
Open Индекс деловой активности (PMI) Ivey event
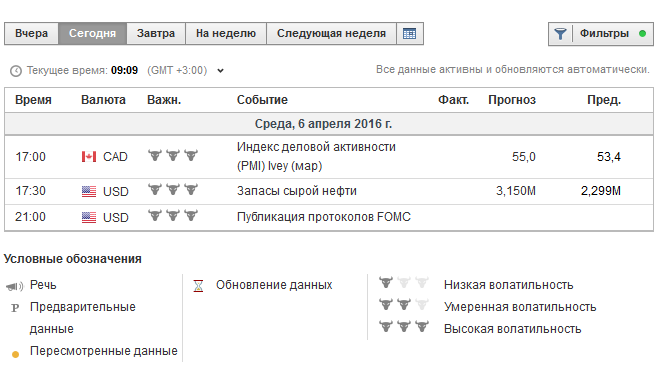[x=316, y=156]
